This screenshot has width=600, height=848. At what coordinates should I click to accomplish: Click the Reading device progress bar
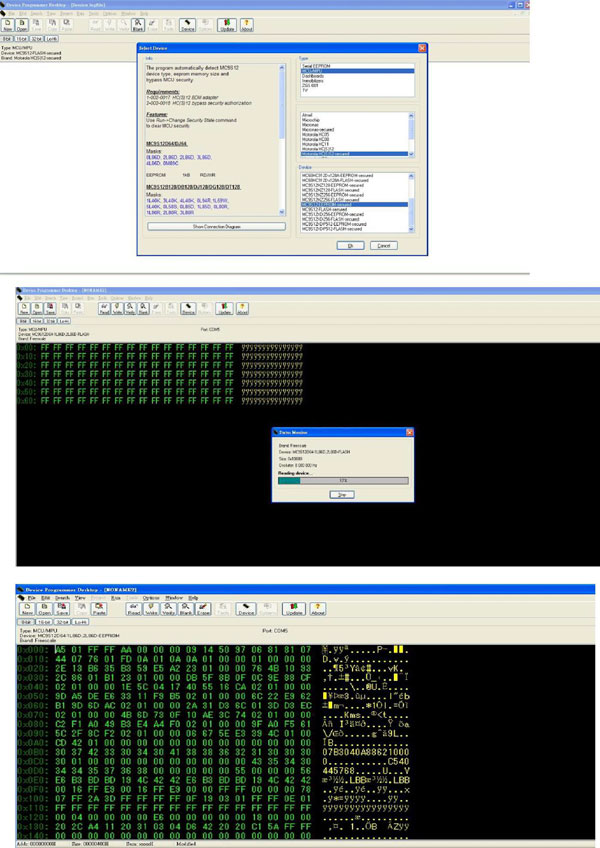[x=343, y=480]
